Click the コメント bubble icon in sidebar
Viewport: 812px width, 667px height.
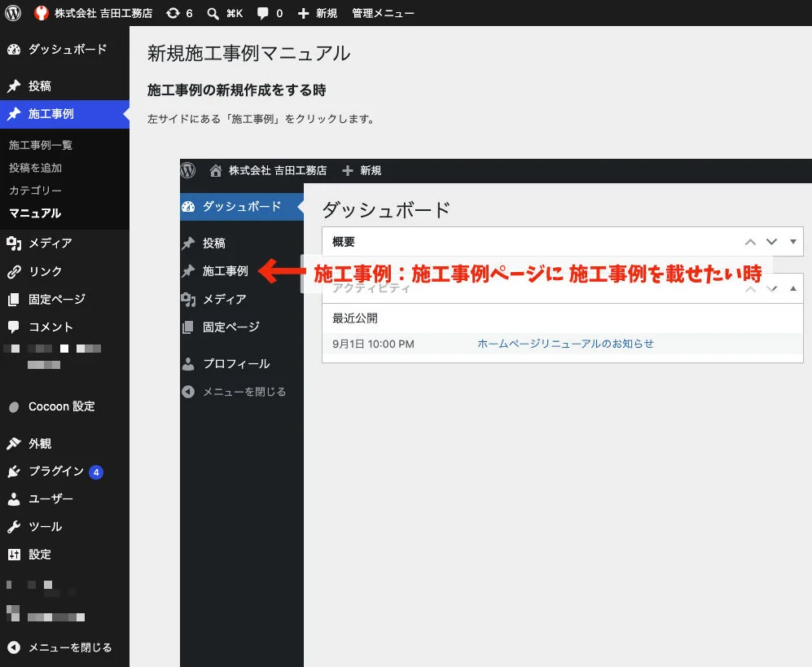click(14, 327)
